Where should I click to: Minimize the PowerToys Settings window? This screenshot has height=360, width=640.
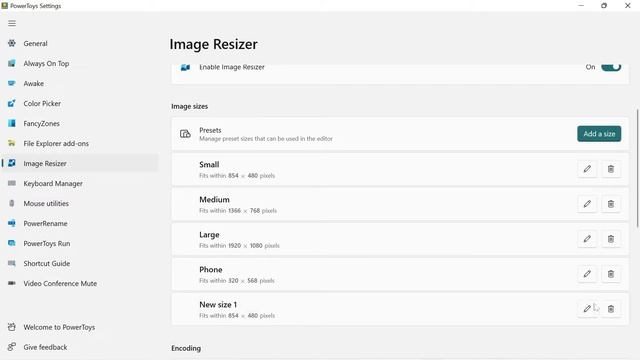coord(581,6)
